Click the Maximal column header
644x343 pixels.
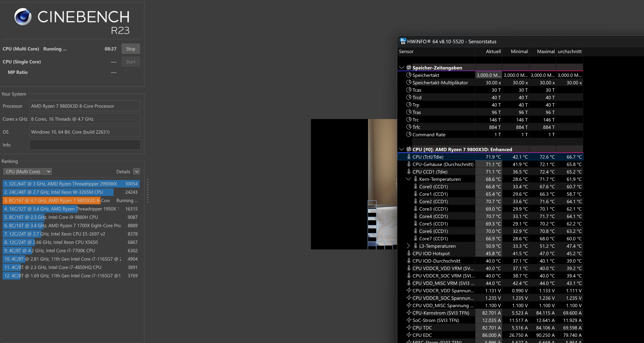point(543,51)
